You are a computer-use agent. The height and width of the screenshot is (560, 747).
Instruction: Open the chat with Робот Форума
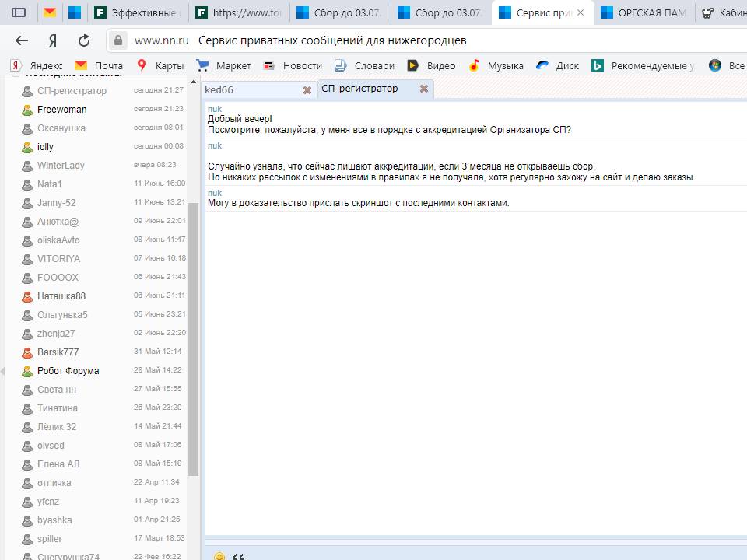point(68,371)
